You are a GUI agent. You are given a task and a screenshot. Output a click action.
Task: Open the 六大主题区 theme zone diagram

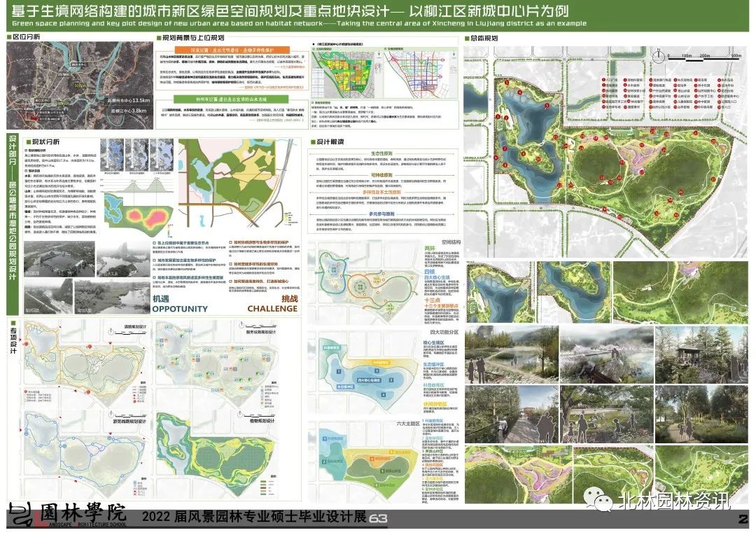[x=369, y=463]
